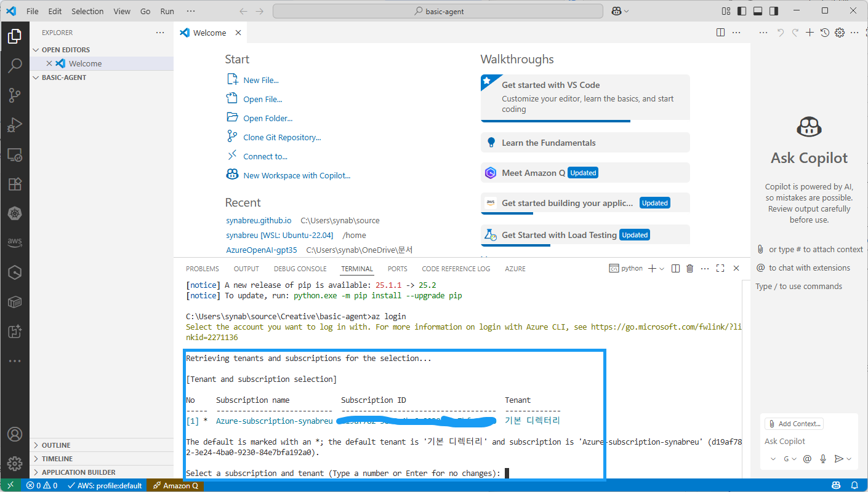The width and height of the screenshot is (868, 492).
Task: Open the File menu
Action: click(x=33, y=11)
